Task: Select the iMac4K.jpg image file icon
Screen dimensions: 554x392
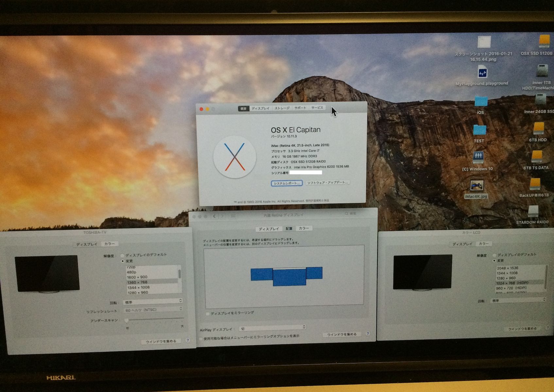Action: [477, 186]
